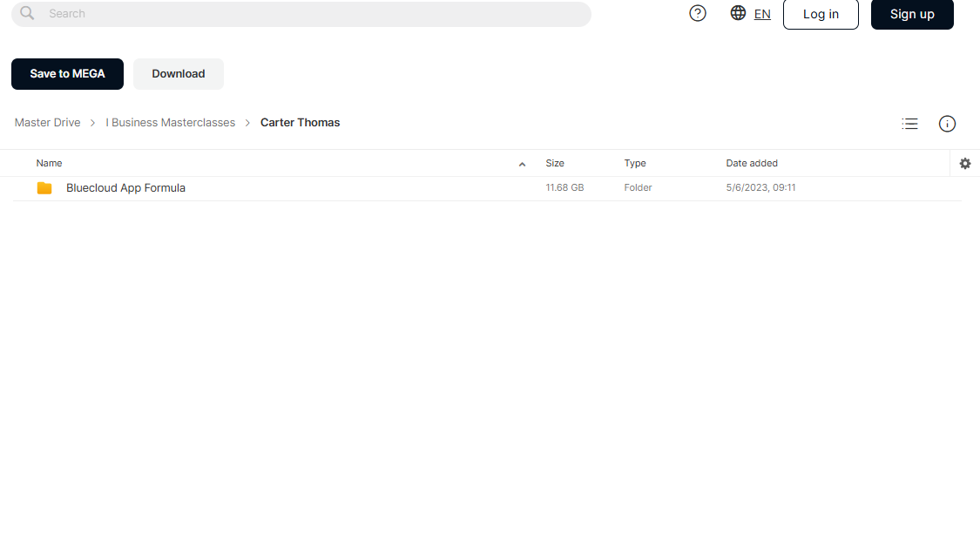Toggle the sort direction arrow
Viewport: 980px width, 542px height.
click(522, 164)
